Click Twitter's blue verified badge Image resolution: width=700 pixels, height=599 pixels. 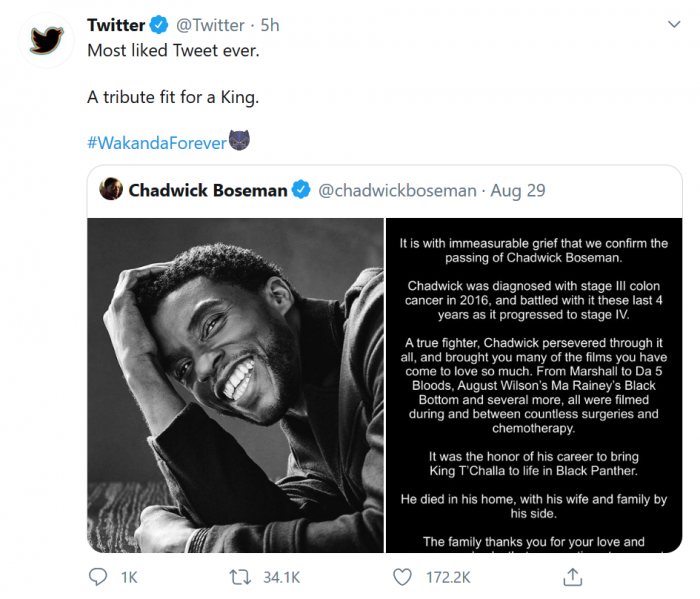pos(158,25)
